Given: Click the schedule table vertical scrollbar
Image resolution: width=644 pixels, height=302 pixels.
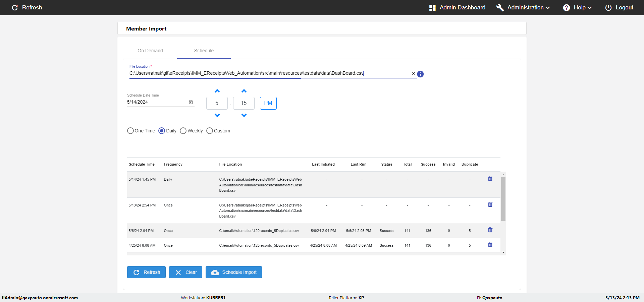Looking at the screenshot, I should 503,199.
